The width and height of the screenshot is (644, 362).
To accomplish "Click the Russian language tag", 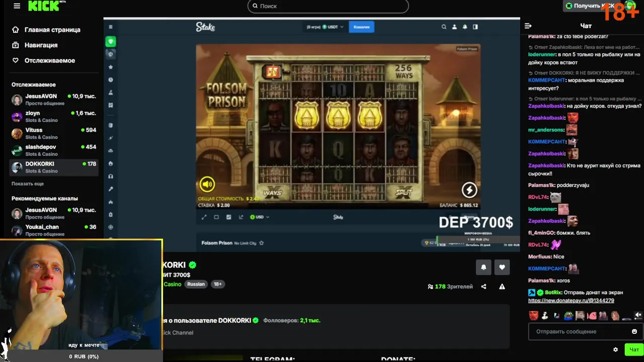I will pos(196,284).
